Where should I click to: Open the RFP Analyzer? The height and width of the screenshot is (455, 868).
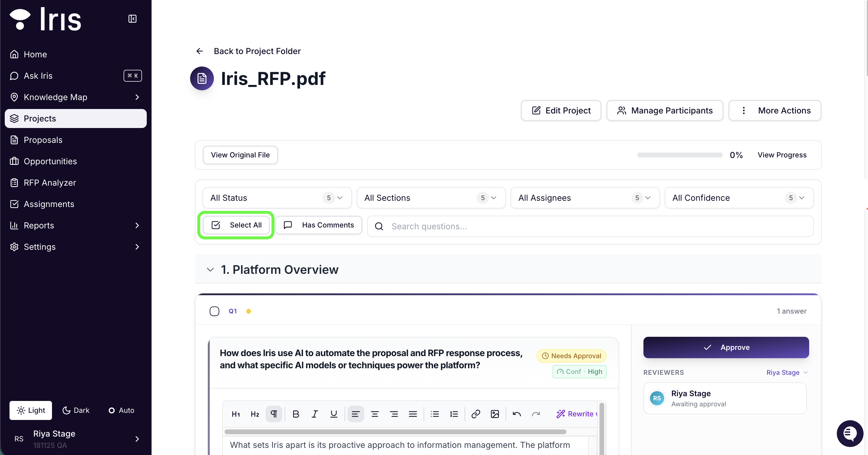coord(76,183)
